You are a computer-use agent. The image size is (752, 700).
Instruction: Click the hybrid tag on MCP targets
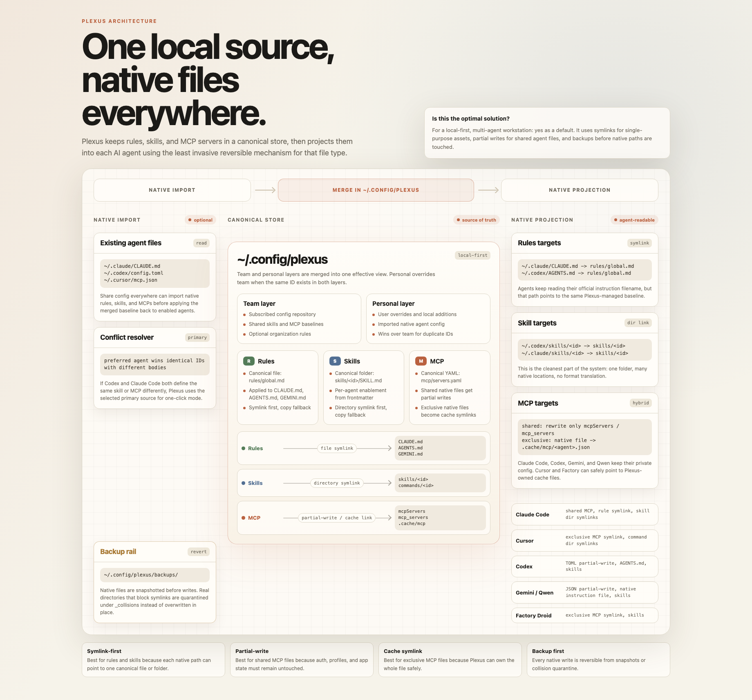coord(641,403)
